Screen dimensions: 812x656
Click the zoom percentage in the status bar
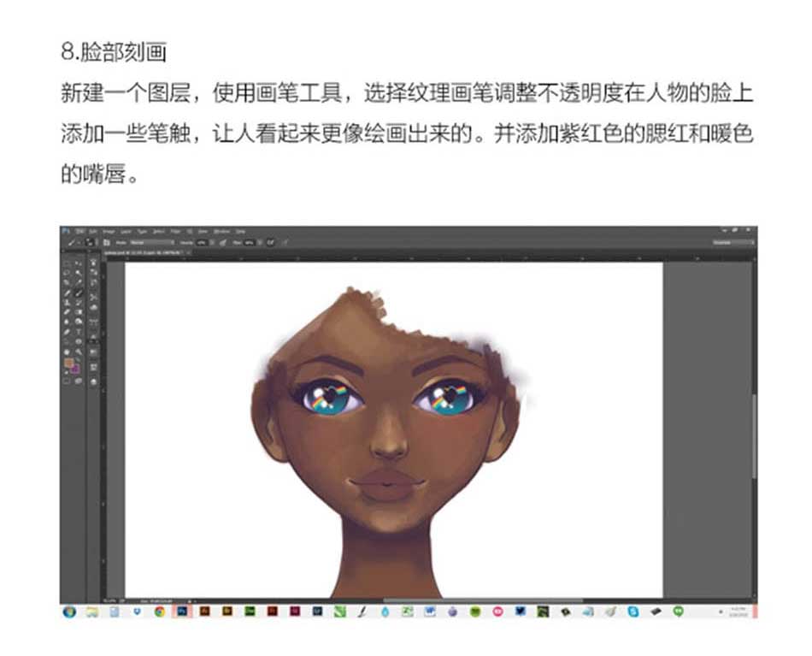(111, 601)
